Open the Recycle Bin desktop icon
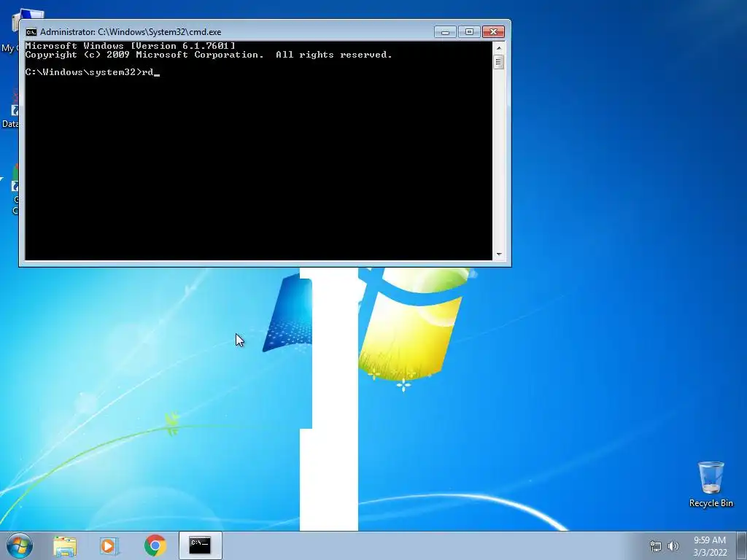The image size is (747, 560). pyautogui.click(x=711, y=484)
